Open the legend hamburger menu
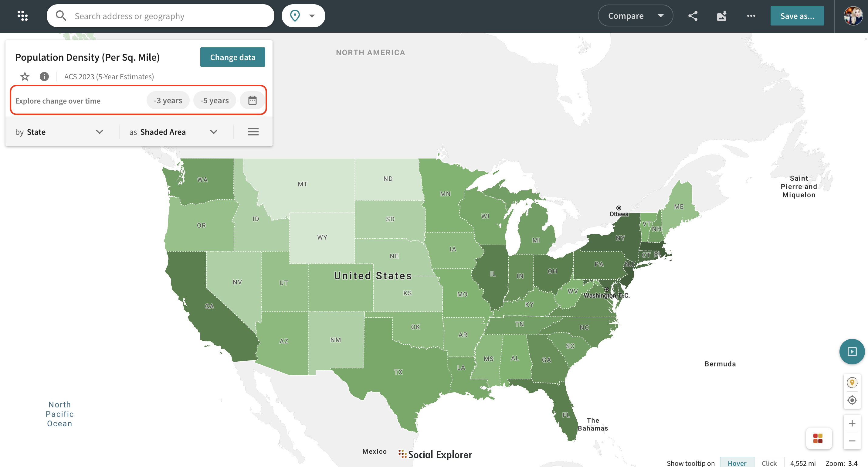 (253, 132)
